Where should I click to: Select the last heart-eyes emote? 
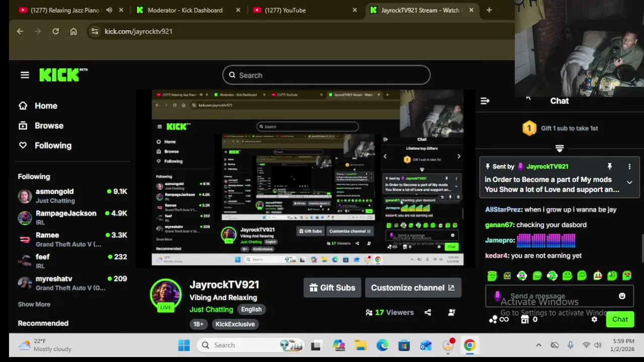coord(627,276)
